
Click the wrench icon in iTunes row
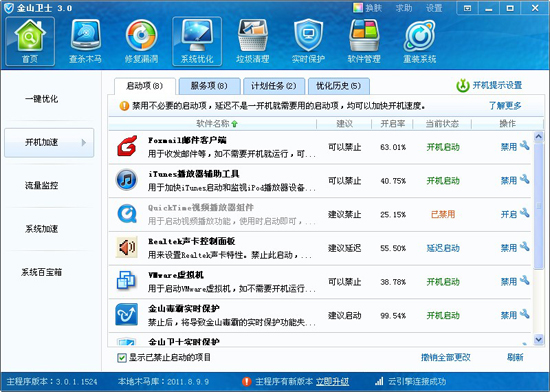(524, 179)
